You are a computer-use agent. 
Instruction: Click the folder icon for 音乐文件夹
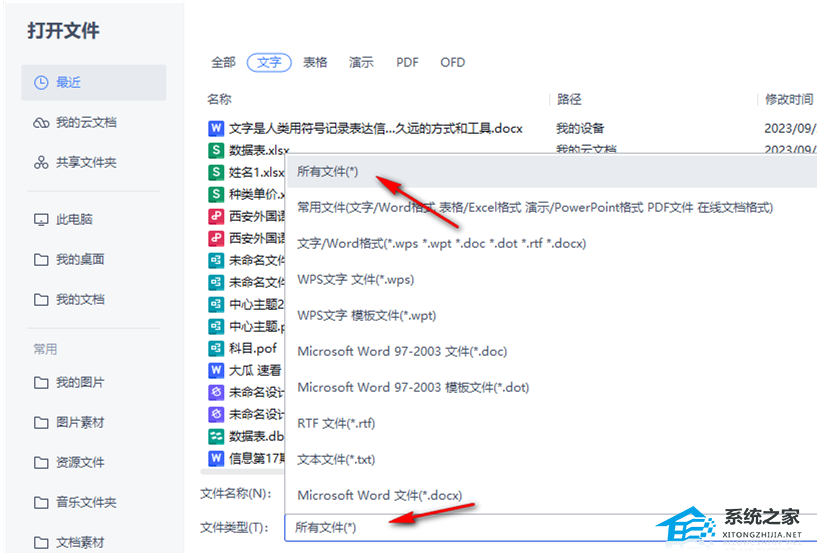[41, 503]
